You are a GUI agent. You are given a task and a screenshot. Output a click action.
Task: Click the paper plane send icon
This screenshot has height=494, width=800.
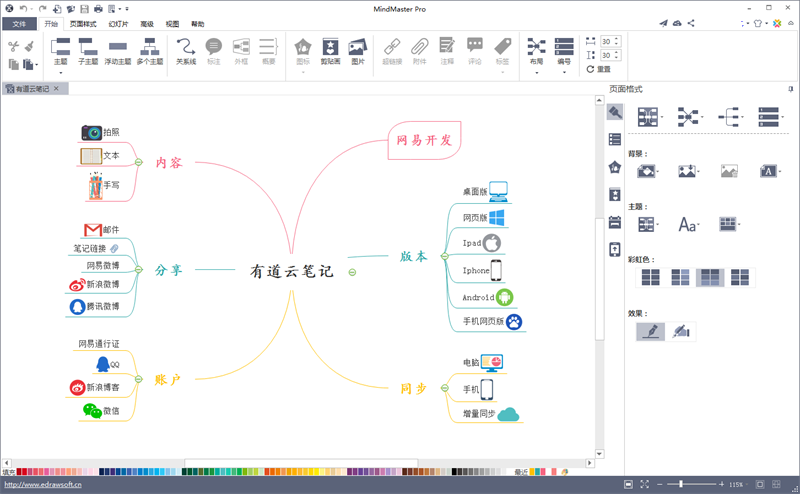[663, 23]
